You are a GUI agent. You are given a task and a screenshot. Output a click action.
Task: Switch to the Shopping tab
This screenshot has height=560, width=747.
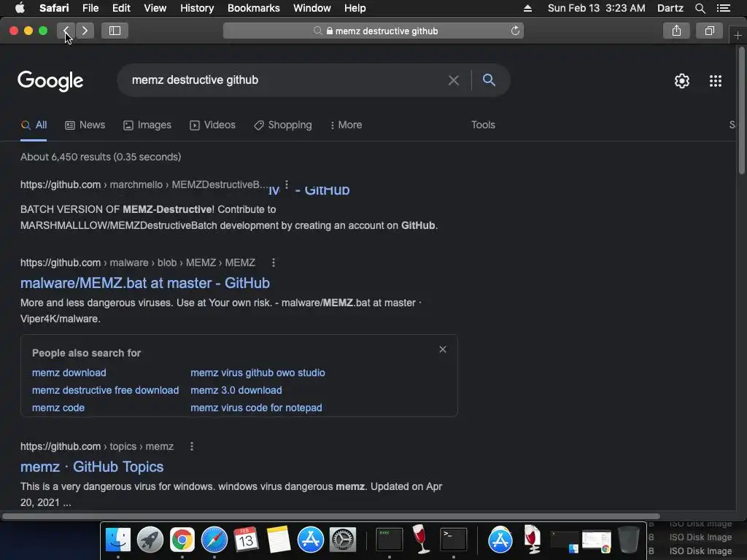(x=283, y=125)
